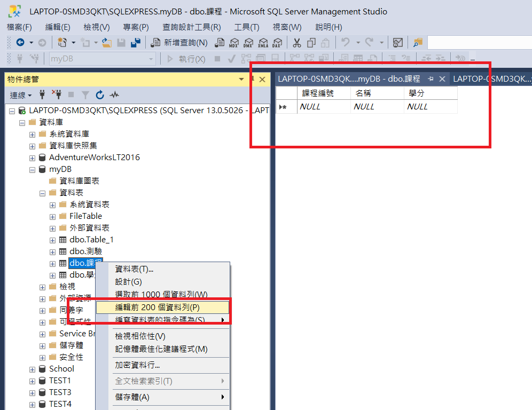Image resolution: width=532 pixels, height=410 pixels.
Task: Click the database engine query icon
Action: (x=220, y=42)
